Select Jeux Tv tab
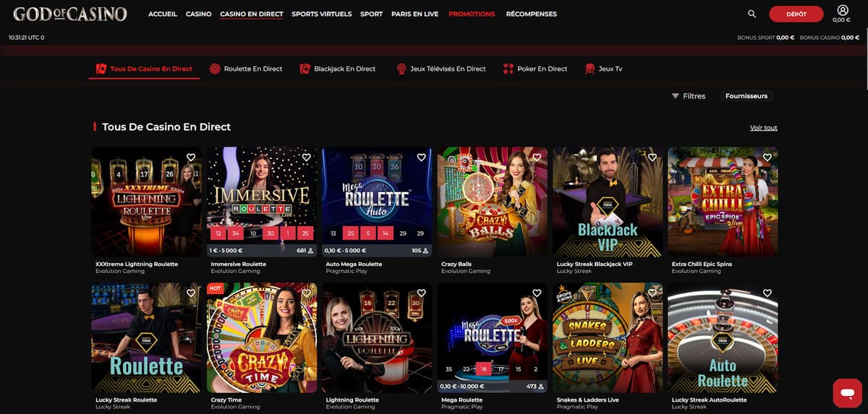Image resolution: width=868 pixels, height=414 pixels. coord(603,69)
